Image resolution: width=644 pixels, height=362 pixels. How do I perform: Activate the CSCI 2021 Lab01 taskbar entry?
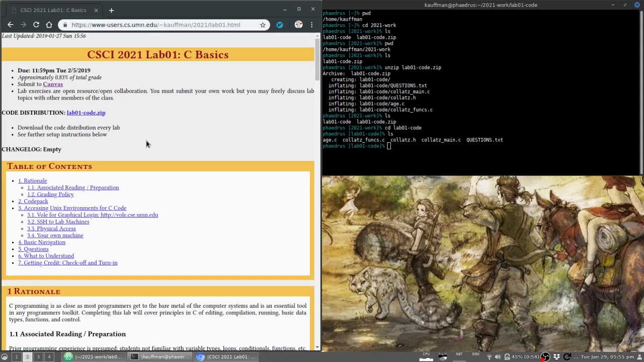[x=226, y=357]
